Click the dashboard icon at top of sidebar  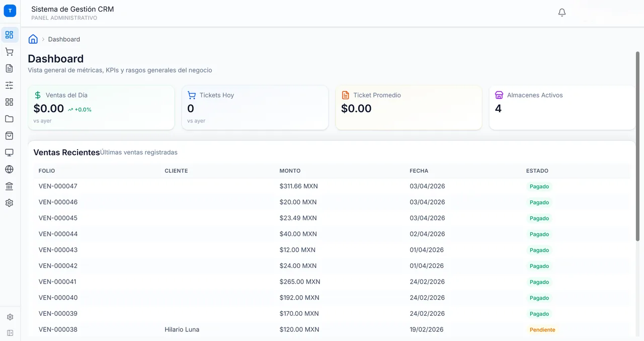tap(9, 35)
